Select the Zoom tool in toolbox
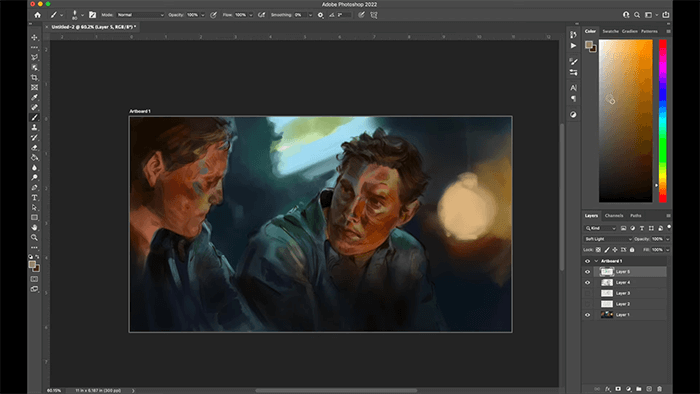This screenshot has width=700, height=394. coord(34,238)
